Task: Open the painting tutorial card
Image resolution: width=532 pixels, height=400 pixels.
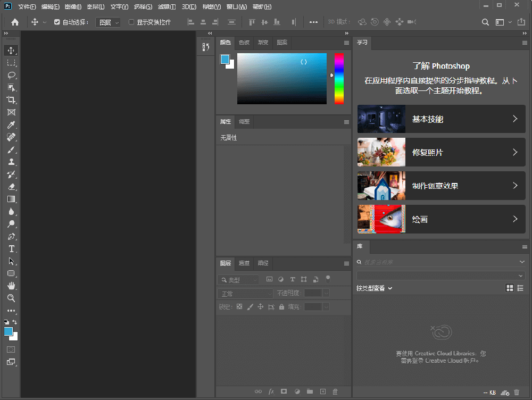Action: click(x=442, y=219)
